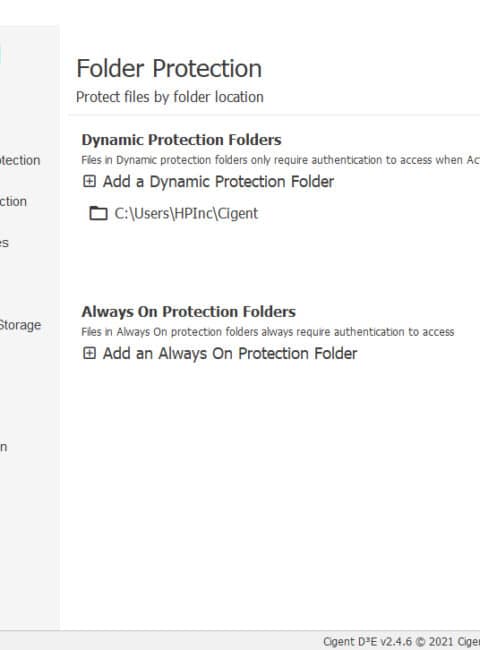Screen dimensions: 480x650
Task: Open the sidebar item ending in 'tection'
Action: (x=20, y=160)
